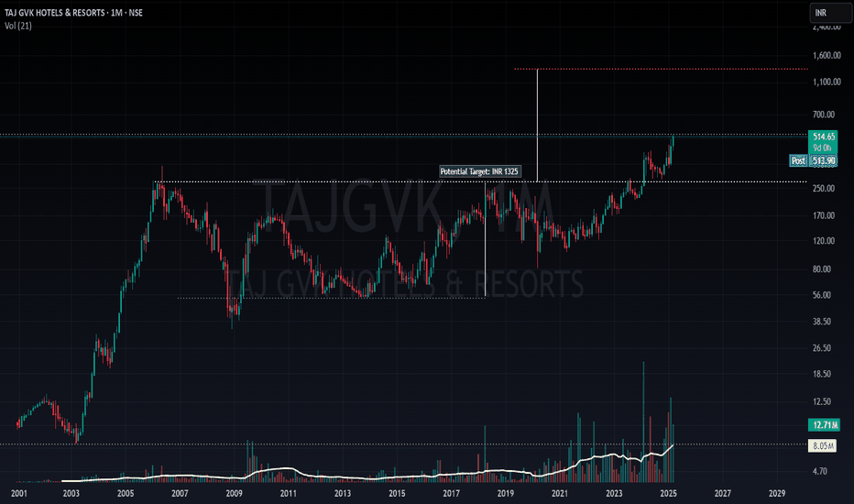Click the 2009 label on time axis

pyautogui.click(x=235, y=493)
